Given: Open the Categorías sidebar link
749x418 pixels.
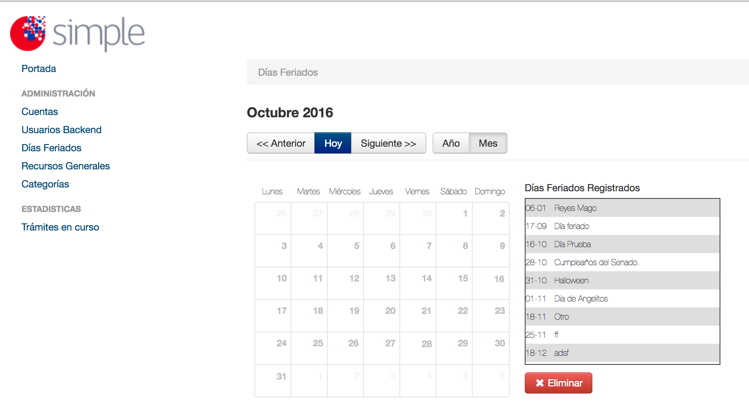Looking at the screenshot, I should (45, 184).
